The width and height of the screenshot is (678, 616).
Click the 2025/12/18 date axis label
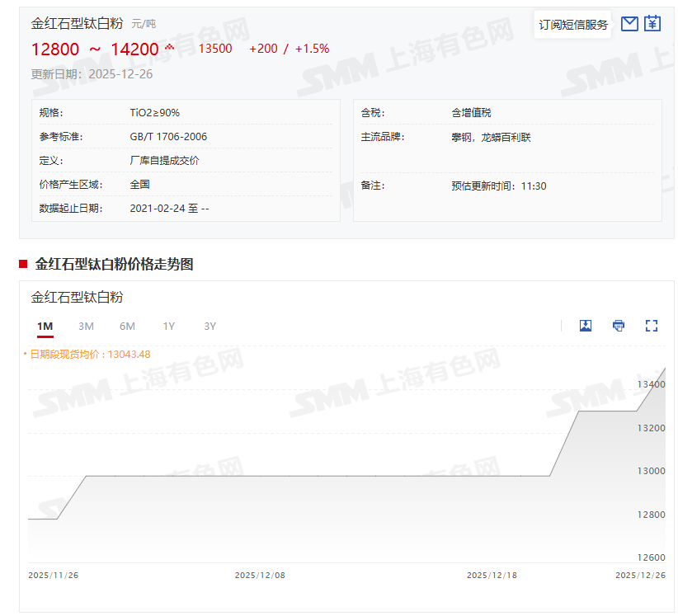(492, 576)
